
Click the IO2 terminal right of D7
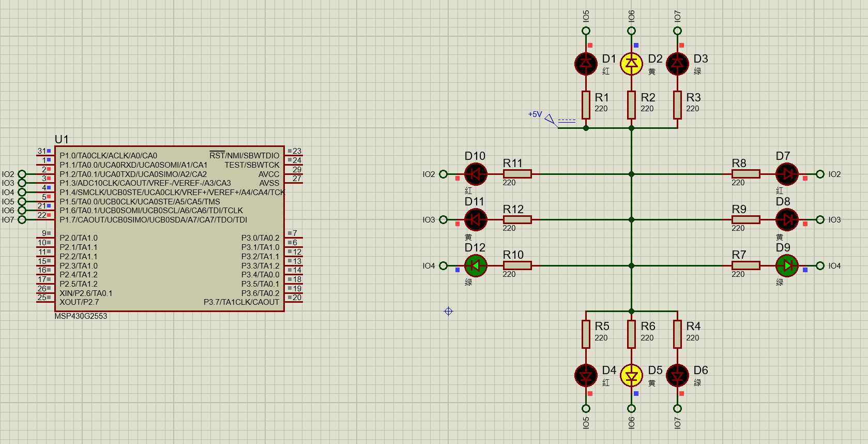click(820, 174)
